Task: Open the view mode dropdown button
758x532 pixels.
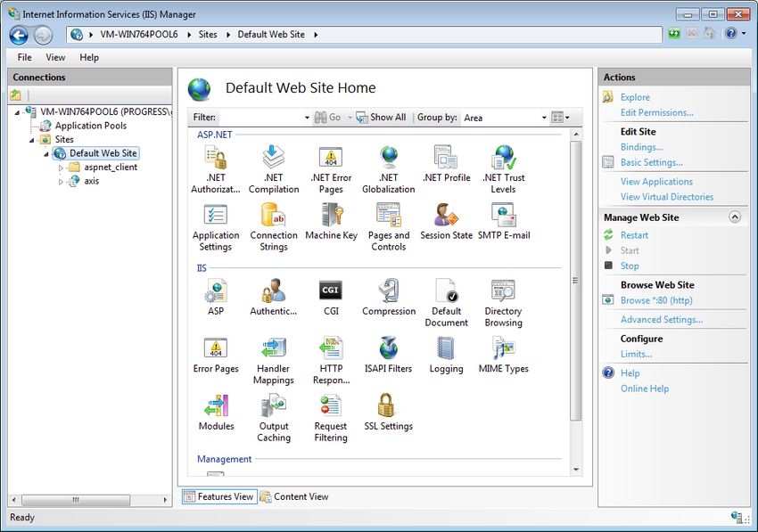Action: click(x=560, y=118)
